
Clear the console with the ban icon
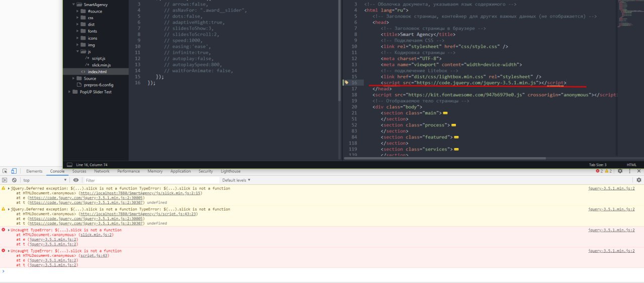(x=14, y=180)
